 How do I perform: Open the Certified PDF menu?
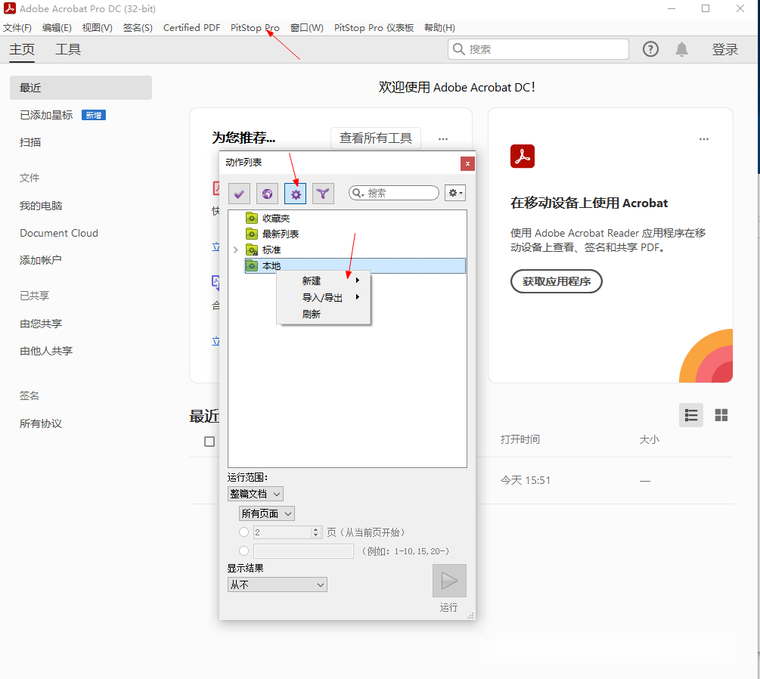click(x=191, y=28)
